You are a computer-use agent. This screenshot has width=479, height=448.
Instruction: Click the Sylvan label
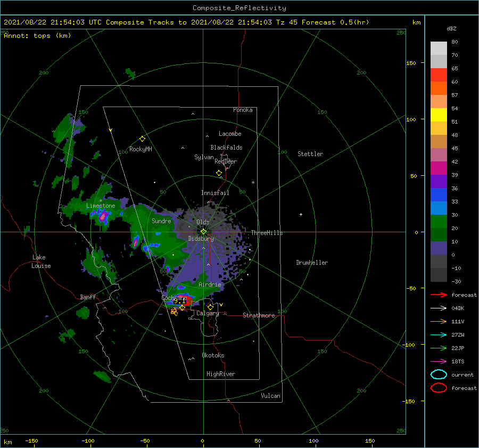click(x=204, y=157)
